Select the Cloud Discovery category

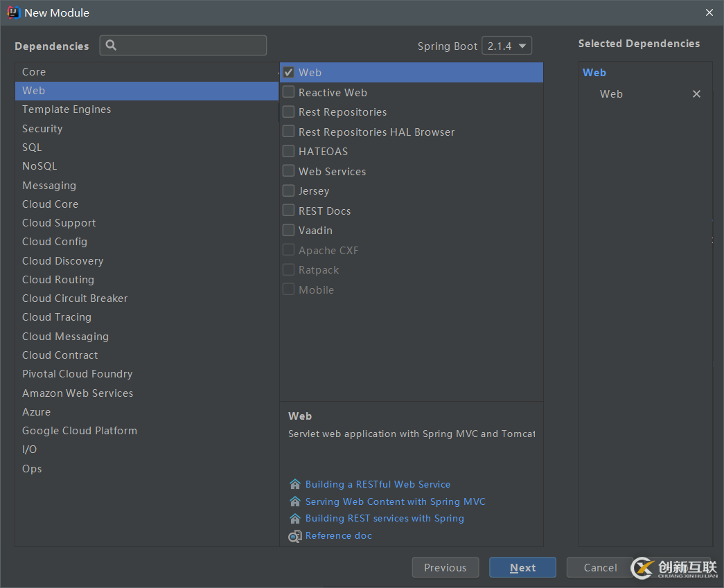pos(147,261)
